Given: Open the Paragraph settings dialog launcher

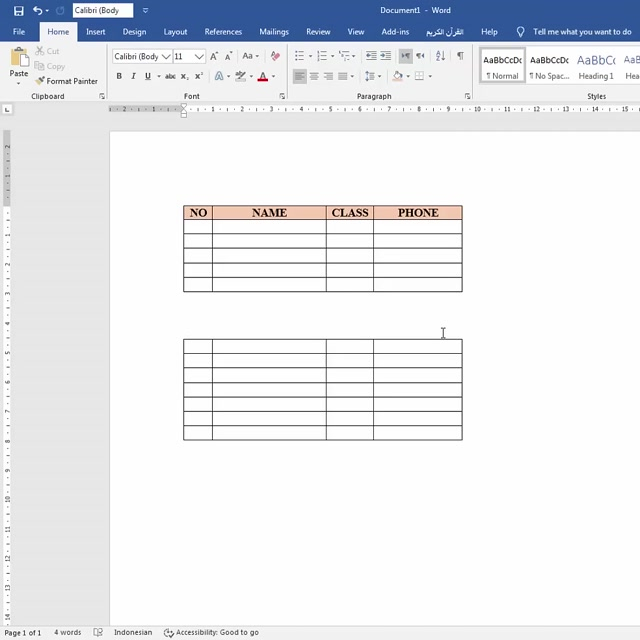Looking at the screenshot, I should tap(468, 96).
